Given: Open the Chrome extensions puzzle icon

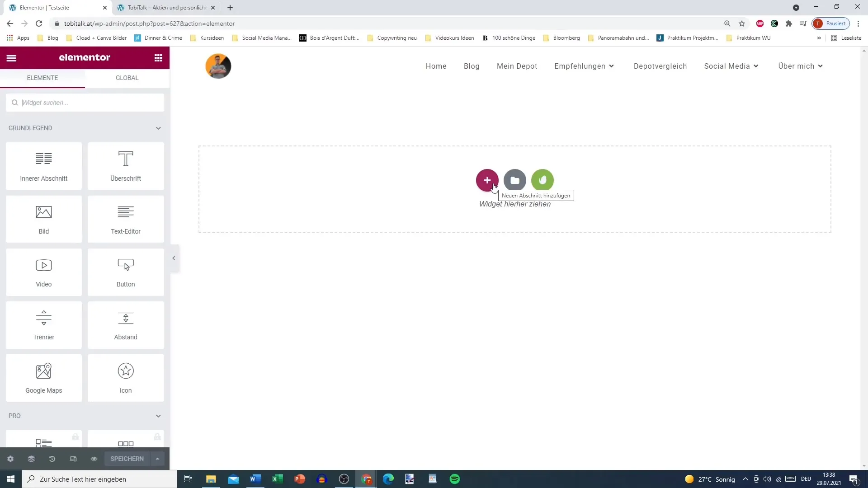Looking at the screenshot, I should point(788,23).
